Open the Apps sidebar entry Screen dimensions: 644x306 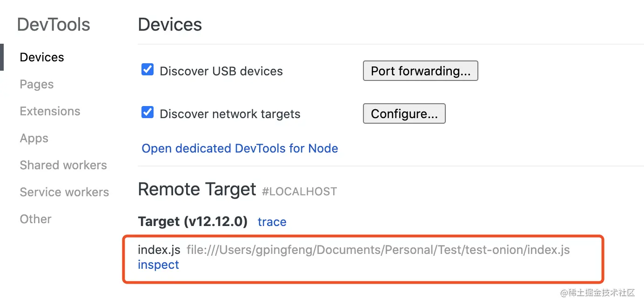[34, 138]
